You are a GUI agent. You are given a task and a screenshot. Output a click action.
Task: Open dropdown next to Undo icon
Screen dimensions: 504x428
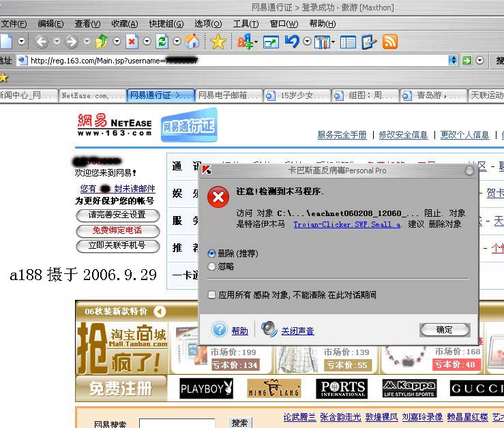pyautogui.click(x=308, y=41)
